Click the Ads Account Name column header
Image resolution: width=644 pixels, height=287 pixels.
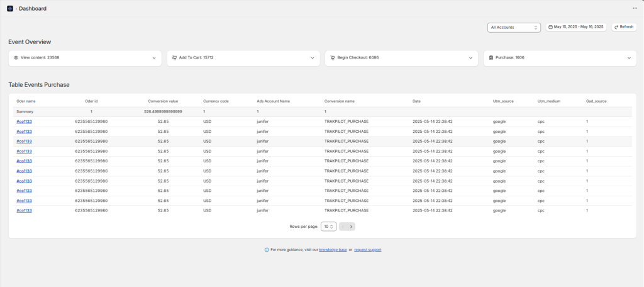274,101
